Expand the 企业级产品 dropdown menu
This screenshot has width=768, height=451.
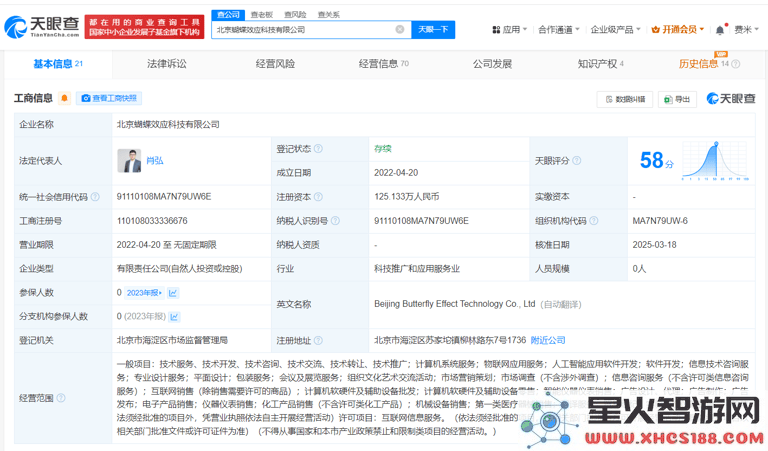(x=615, y=30)
